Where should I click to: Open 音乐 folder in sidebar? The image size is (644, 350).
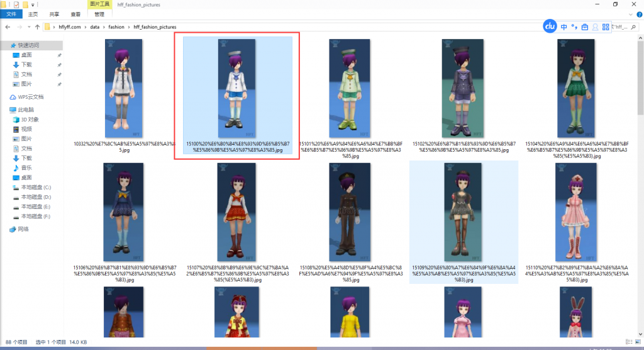[x=26, y=168]
